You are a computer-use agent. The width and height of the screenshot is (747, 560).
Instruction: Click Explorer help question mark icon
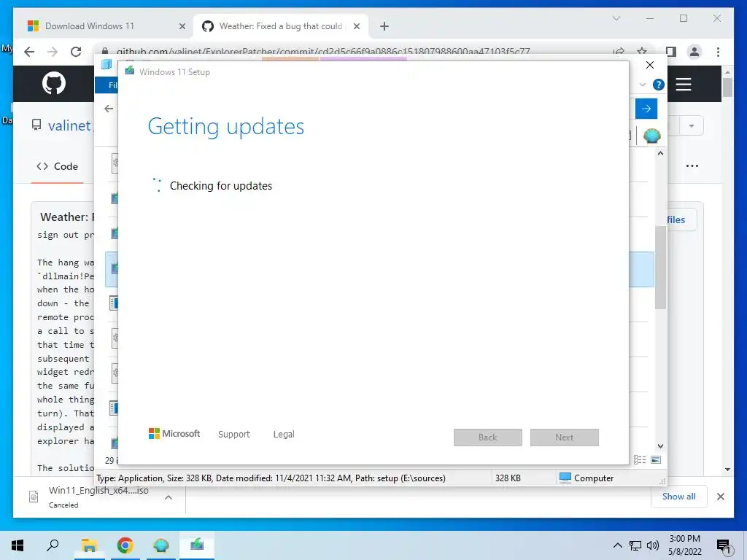[659, 85]
